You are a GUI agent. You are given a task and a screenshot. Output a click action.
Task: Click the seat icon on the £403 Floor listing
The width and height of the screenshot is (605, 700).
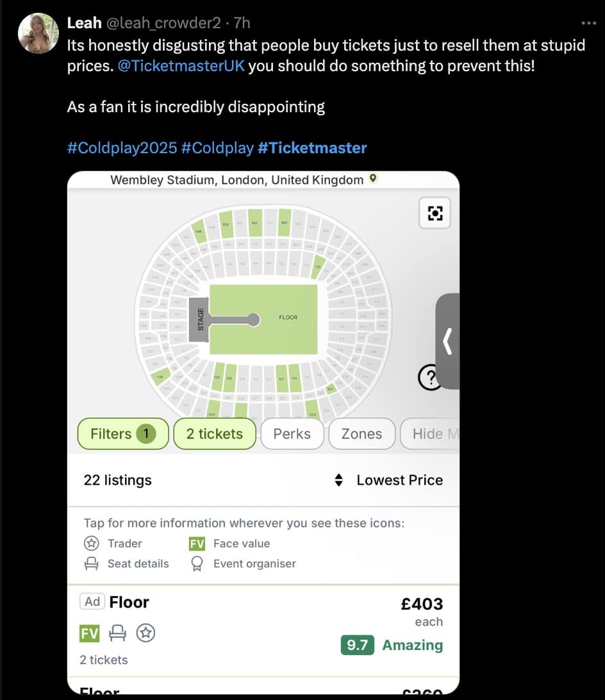(117, 633)
